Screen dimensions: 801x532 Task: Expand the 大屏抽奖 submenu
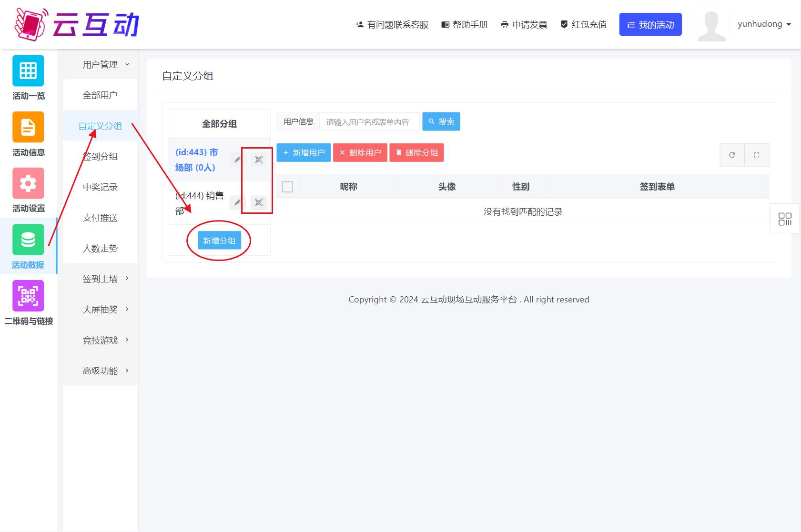click(x=105, y=310)
